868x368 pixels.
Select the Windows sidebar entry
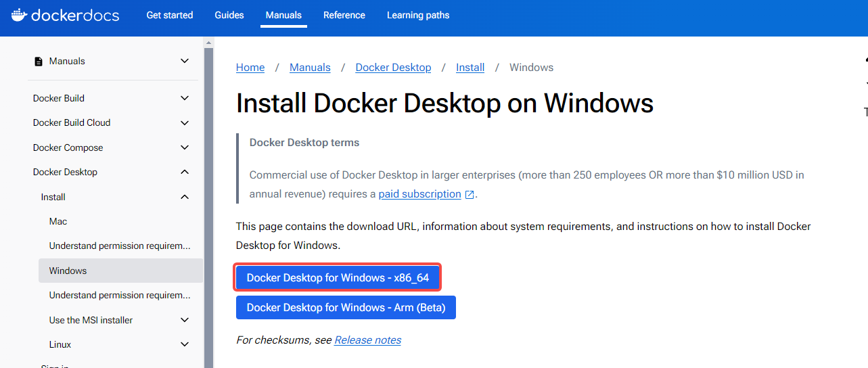(120, 271)
